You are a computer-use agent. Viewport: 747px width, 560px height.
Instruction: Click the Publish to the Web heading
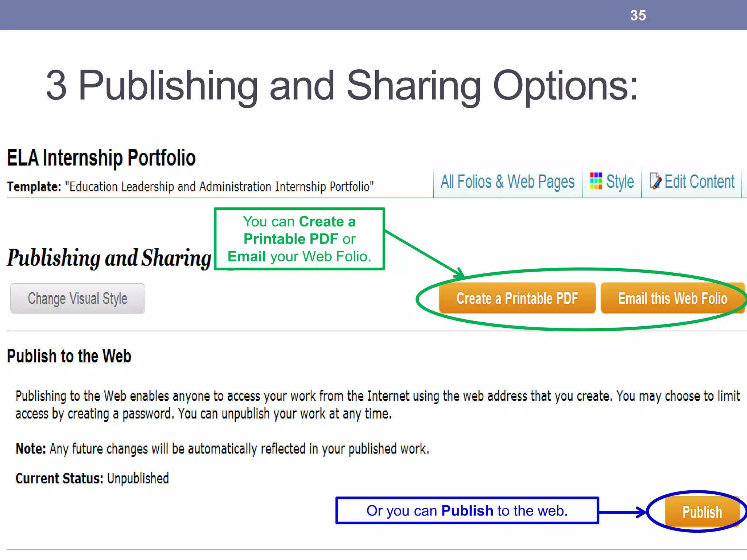69,356
